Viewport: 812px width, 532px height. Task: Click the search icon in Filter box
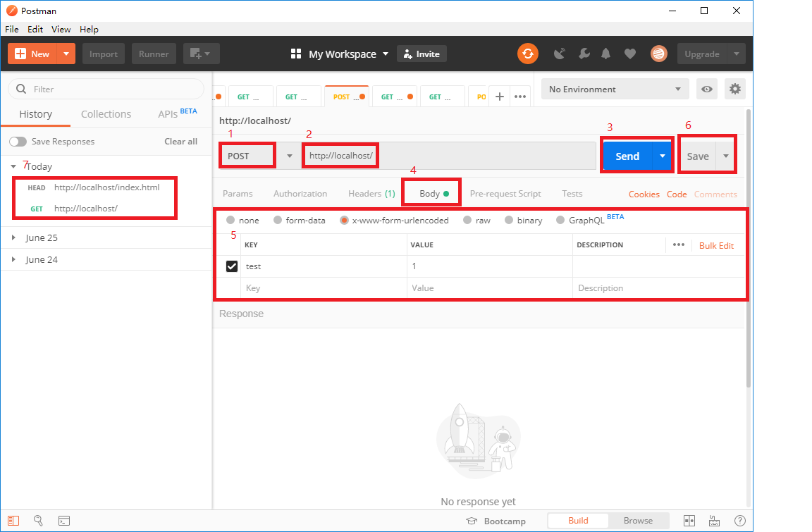[21, 89]
